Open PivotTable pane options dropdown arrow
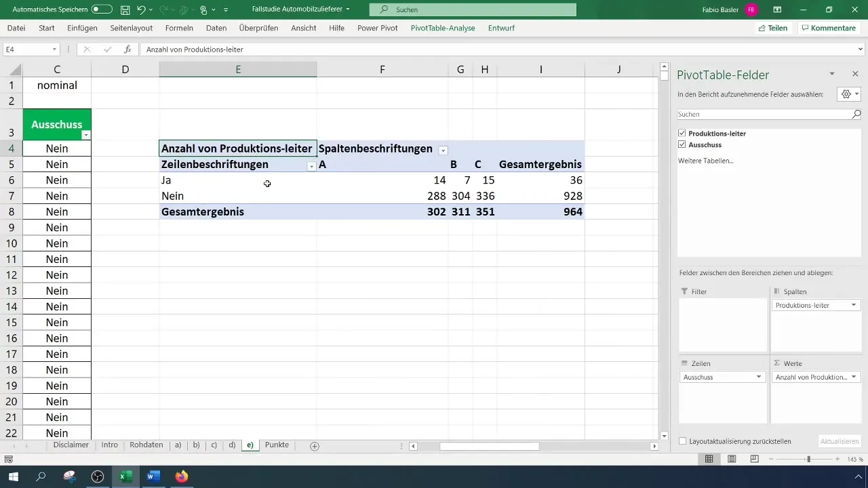The image size is (868, 488). click(832, 74)
